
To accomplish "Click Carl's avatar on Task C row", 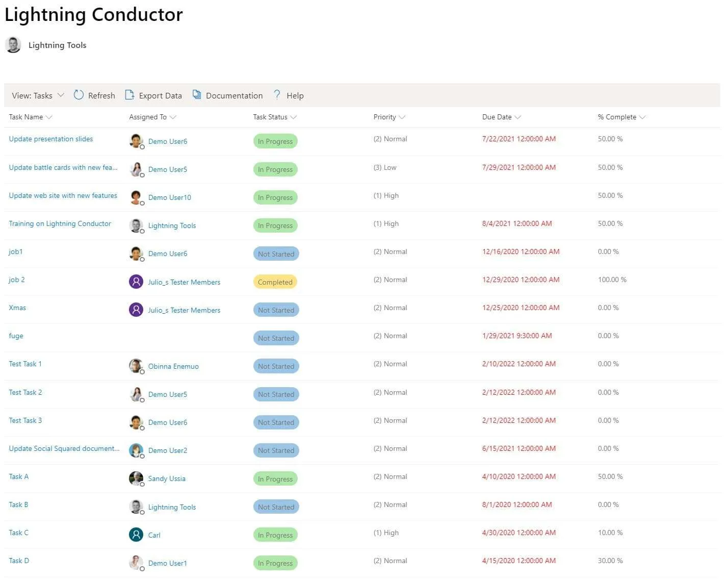I will (136, 535).
